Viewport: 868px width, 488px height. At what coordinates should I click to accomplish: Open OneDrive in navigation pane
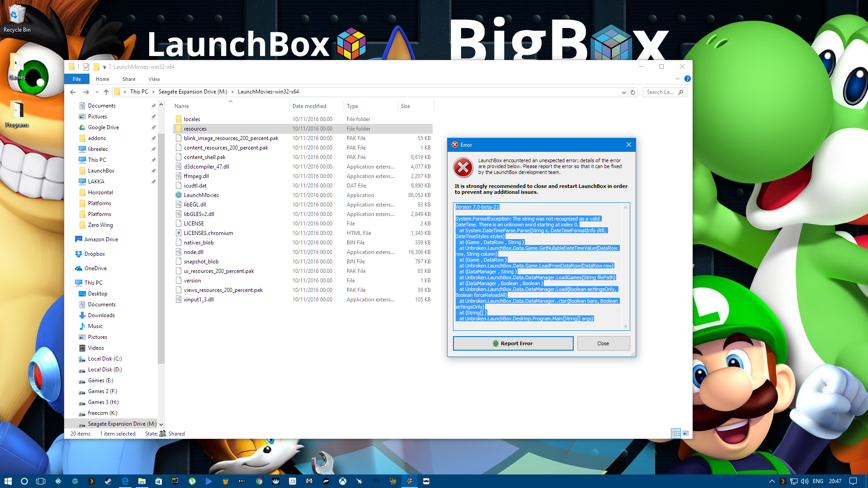[95, 268]
